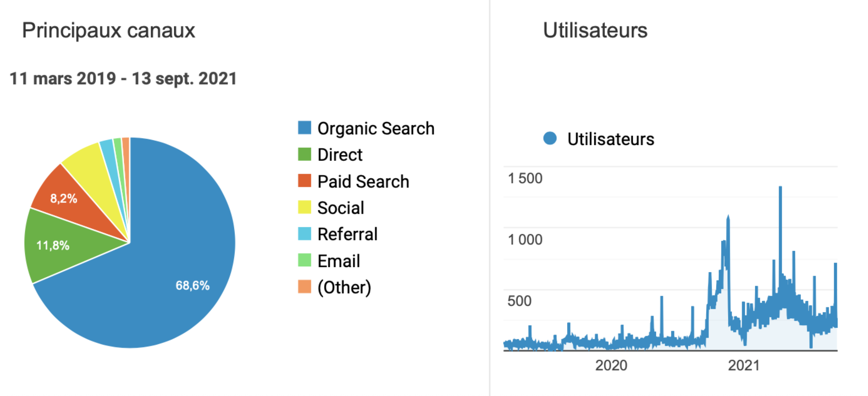Click the 2020 label on timeline axis
The width and height of the screenshot is (868, 396).
[x=611, y=365]
